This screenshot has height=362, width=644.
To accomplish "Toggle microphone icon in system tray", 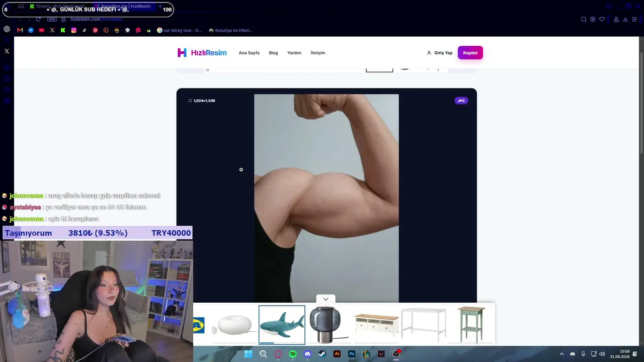I will coord(583,354).
